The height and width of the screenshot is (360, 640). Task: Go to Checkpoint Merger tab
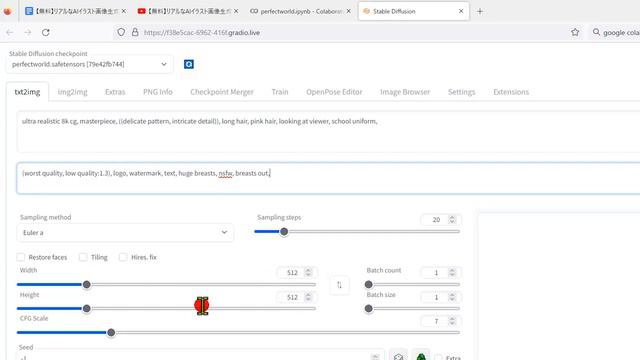pyautogui.click(x=222, y=92)
